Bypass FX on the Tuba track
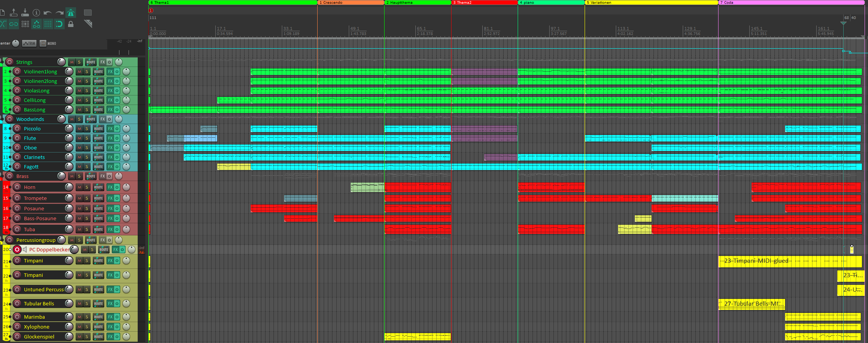The height and width of the screenshot is (343, 868). click(x=117, y=229)
